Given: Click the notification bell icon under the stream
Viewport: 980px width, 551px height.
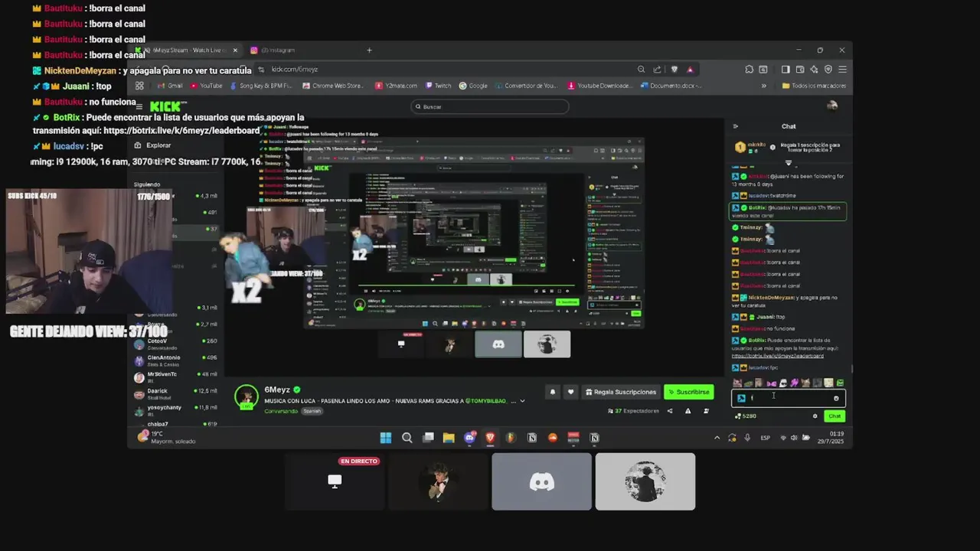Looking at the screenshot, I should click(x=552, y=392).
